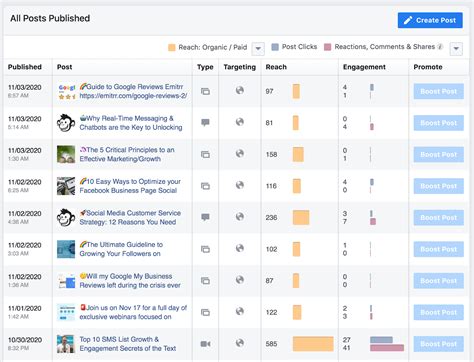Click the info icon beside Reactions, Comments & Shares

click(440, 47)
